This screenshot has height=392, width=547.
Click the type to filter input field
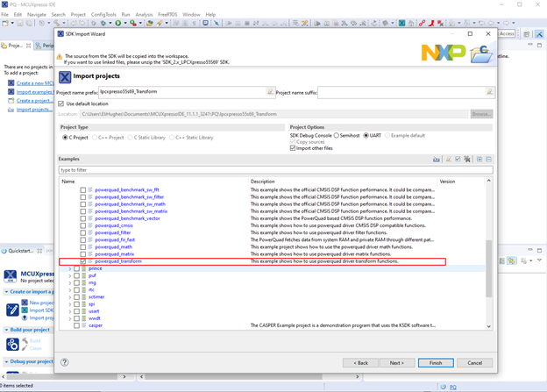[275, 170]
